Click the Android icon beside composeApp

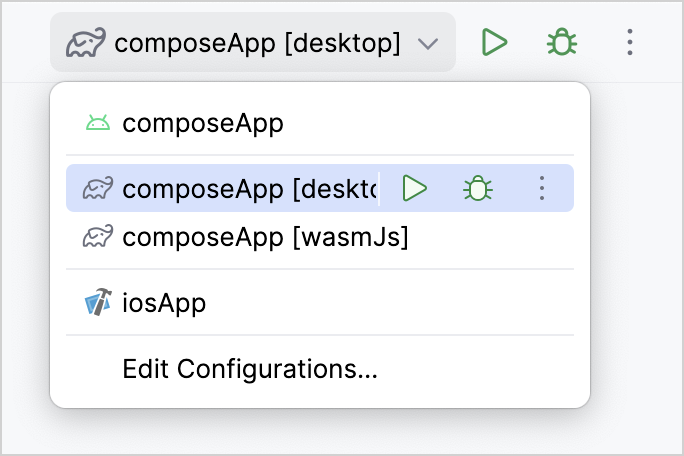[x=97, y=124]
